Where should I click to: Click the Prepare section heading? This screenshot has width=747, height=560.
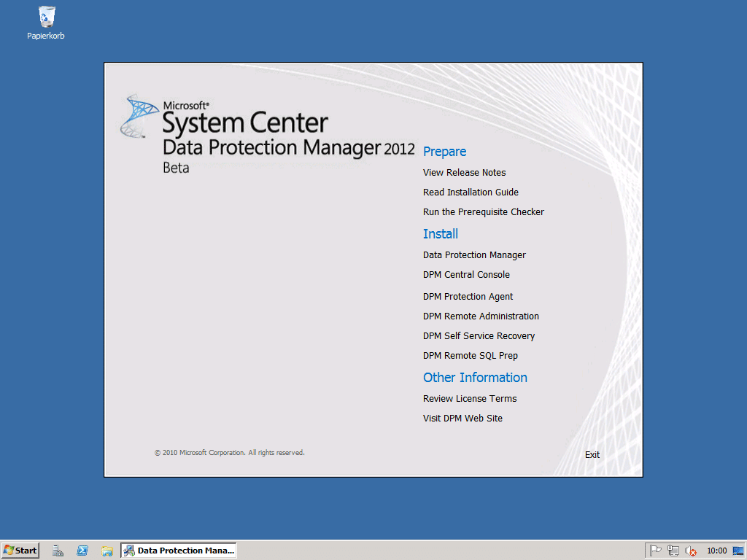point(444,152)
